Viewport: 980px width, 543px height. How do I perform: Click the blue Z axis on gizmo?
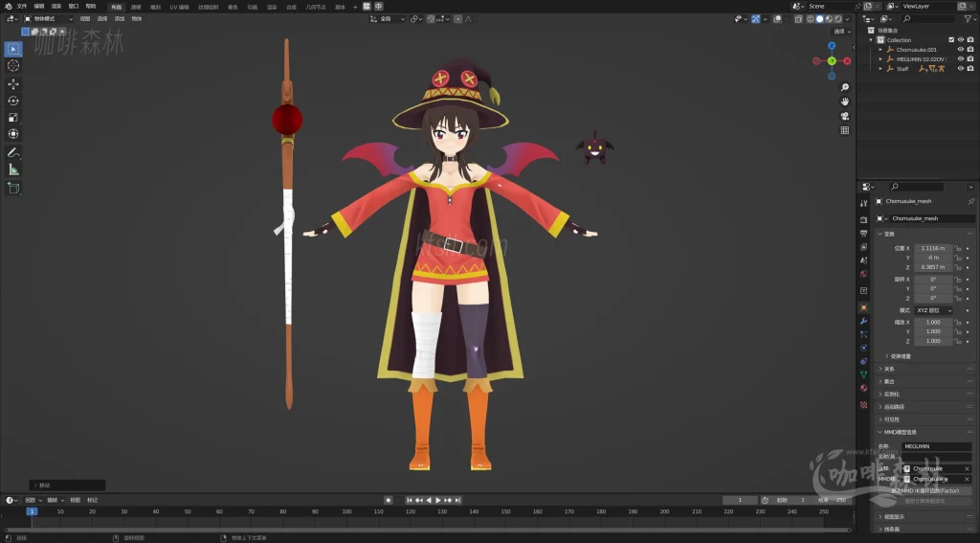(832, 46)
